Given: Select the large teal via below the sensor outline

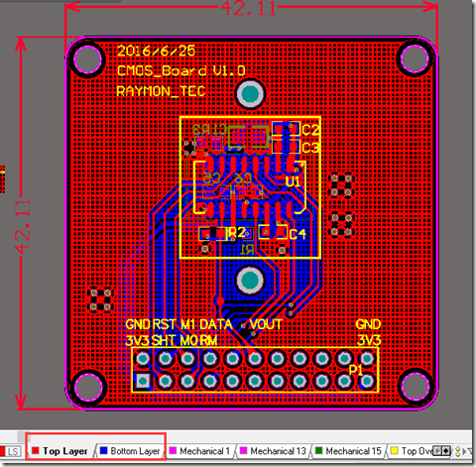Looking at the screenshot, I should (x=250, y=281).
